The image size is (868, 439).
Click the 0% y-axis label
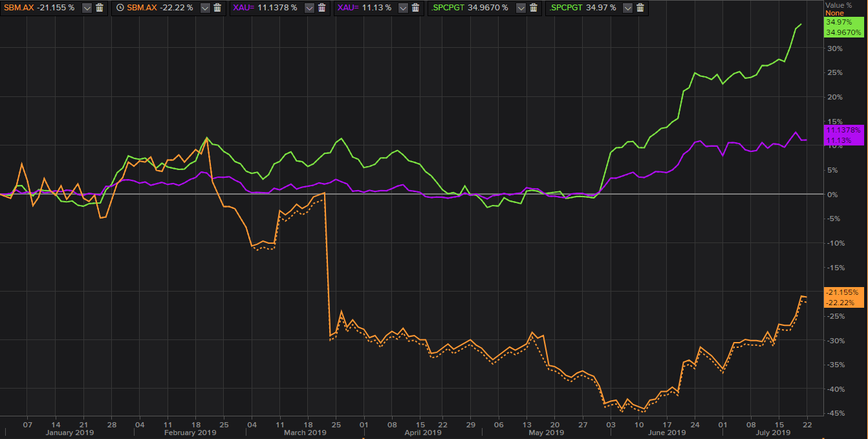click(x=832, y=195)
